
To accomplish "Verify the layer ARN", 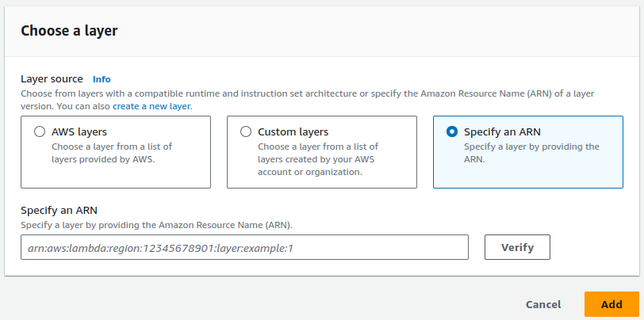I will (x=517, y=247).
